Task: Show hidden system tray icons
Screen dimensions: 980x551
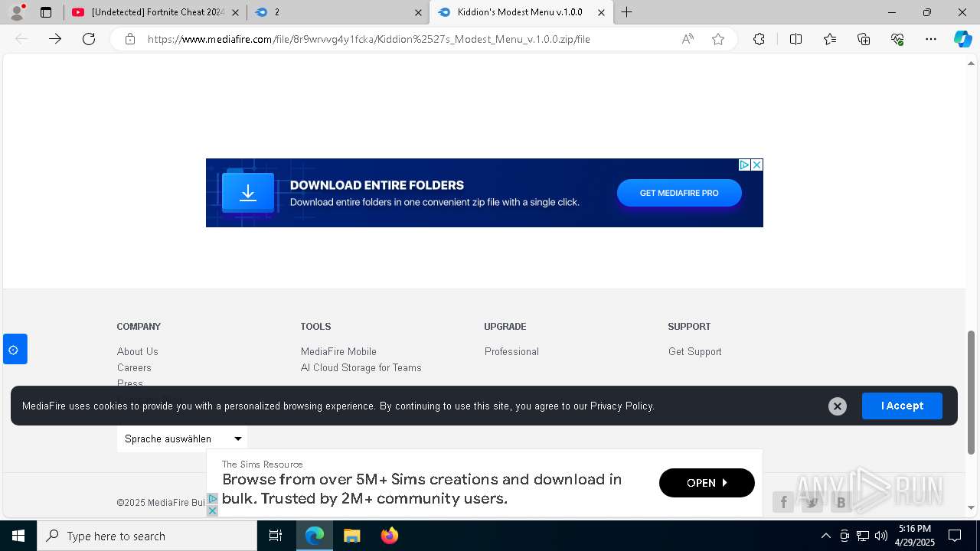Action: point(825,536)
